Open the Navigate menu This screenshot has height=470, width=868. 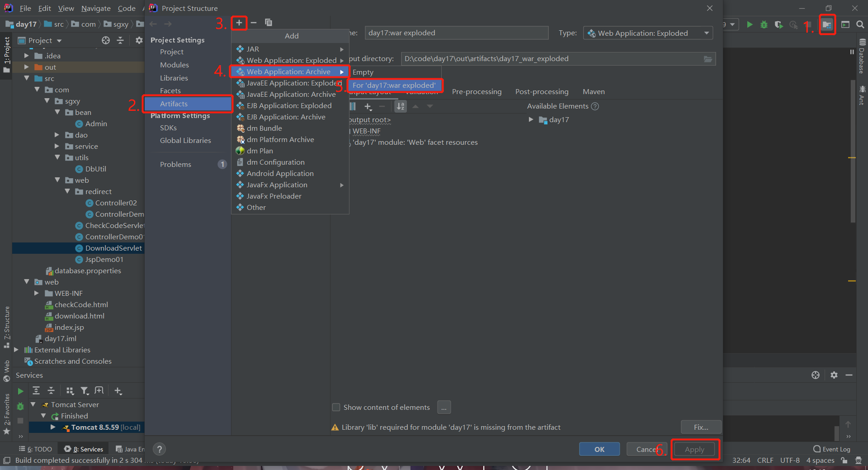(95, 8)
